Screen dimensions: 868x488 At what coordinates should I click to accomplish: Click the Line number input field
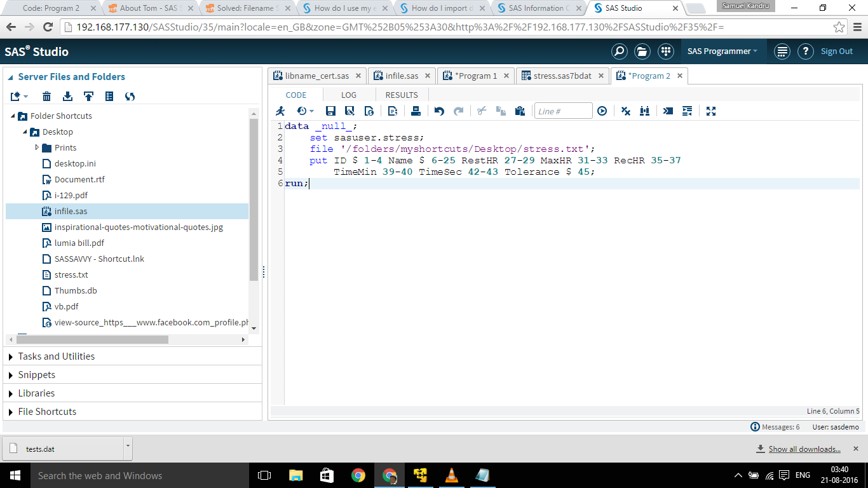(563, 111)
